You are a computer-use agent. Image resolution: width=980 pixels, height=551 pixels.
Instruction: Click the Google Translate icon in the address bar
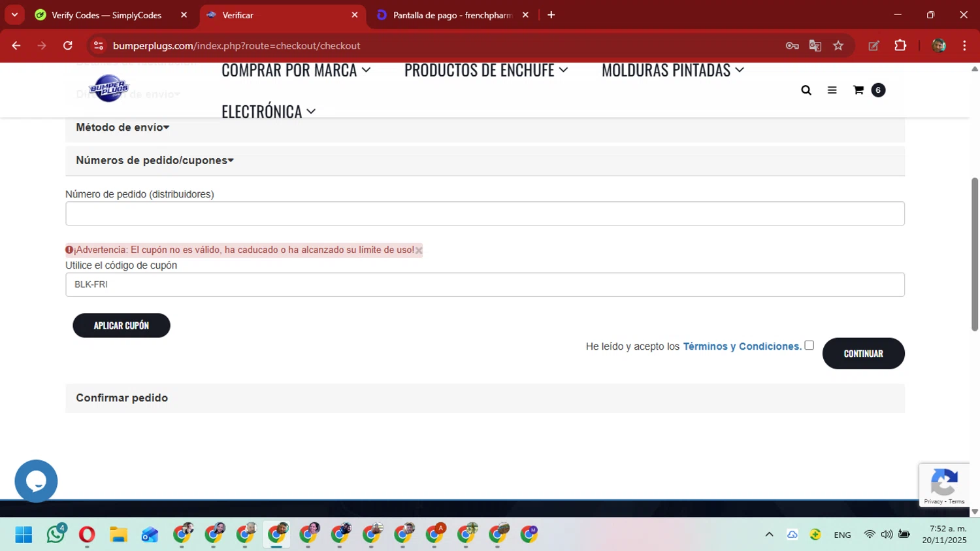[815, 46]
